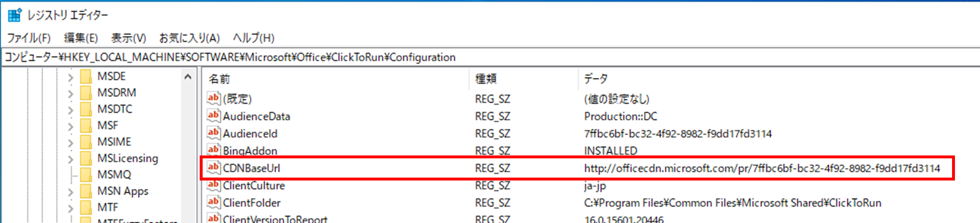Select the MSDTC folder icon
Screen dimensions: 980x223
coord(86,109)
